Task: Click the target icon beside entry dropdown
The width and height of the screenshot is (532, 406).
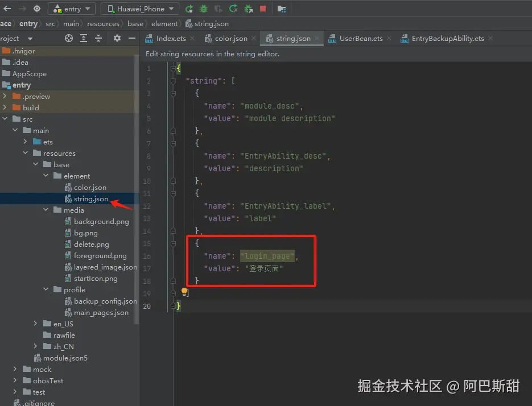Action: click(37, 9)
